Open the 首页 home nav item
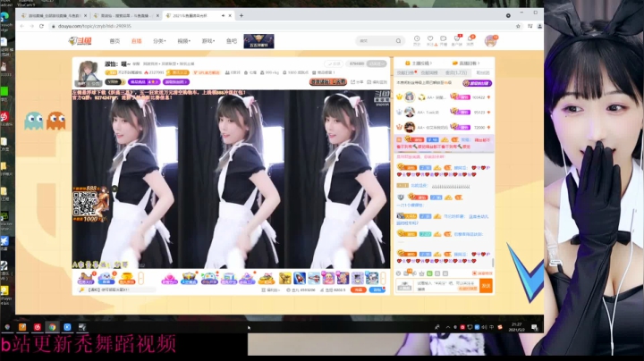This screenshot has height=361, width=644. [114, 41]
